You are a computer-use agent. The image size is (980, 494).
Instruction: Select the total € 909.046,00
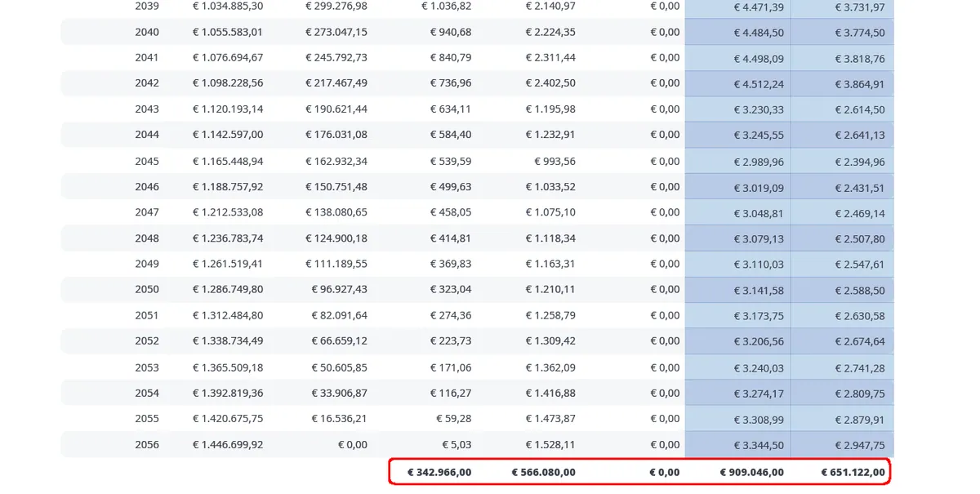[x=751, y=472]
